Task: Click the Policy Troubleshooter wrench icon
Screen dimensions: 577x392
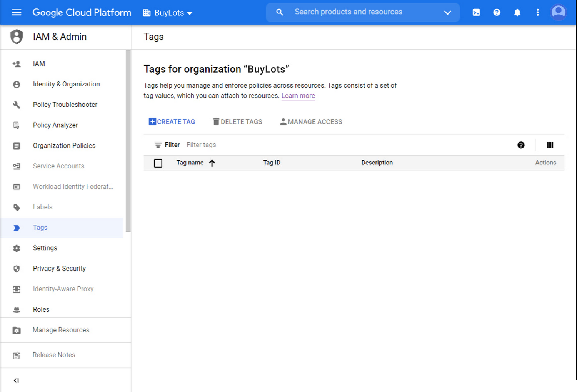Action: 17,105
